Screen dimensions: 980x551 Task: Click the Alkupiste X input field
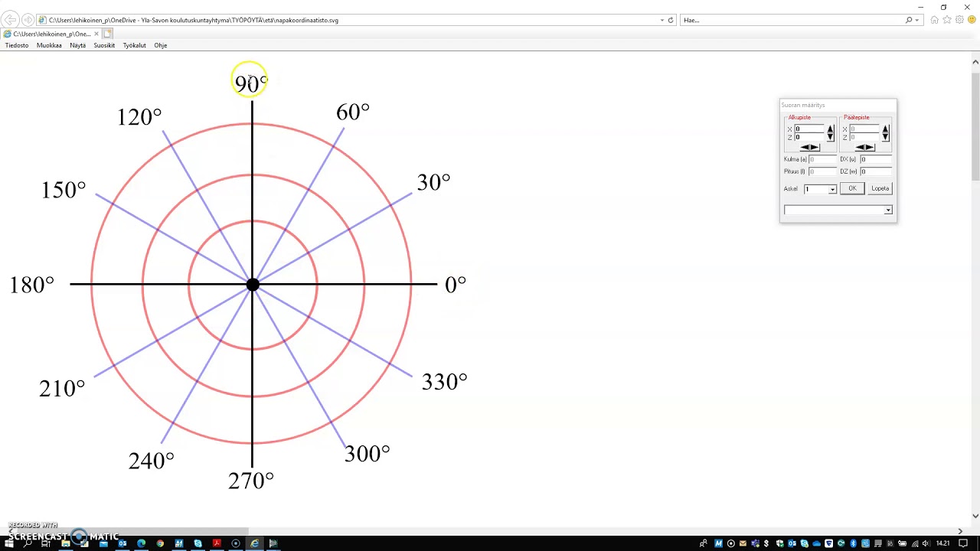809,129
